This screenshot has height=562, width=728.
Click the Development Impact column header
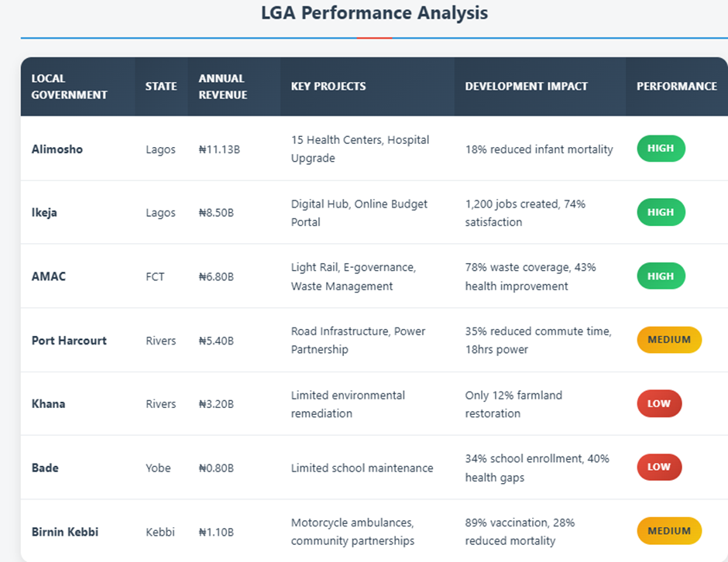pyautogui.click(x=526, y=87)
